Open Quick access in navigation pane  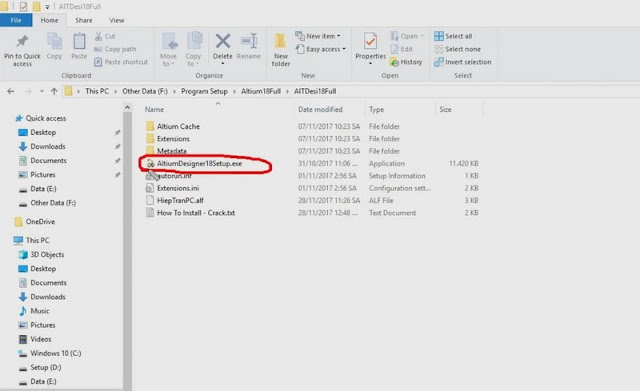[x=46, y=118]
